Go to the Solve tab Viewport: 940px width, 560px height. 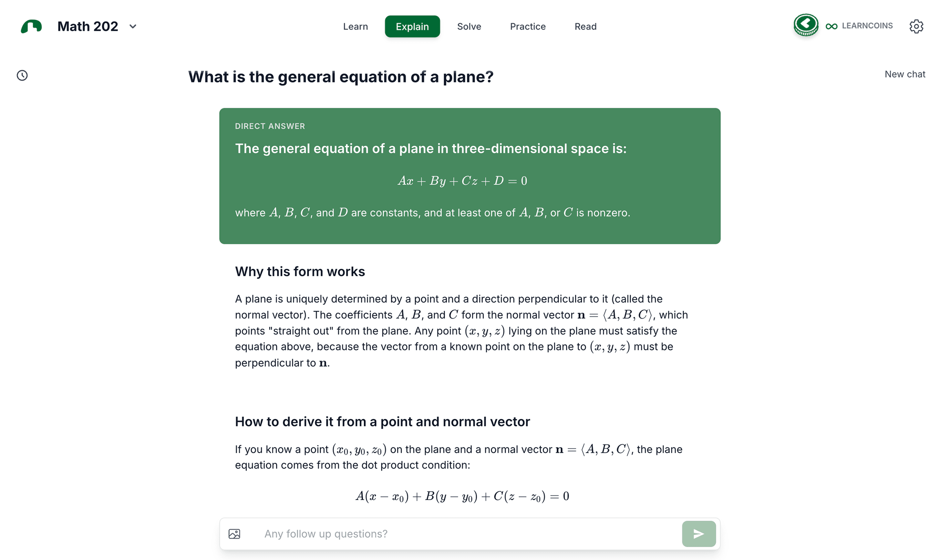click(x=469, y=27)
